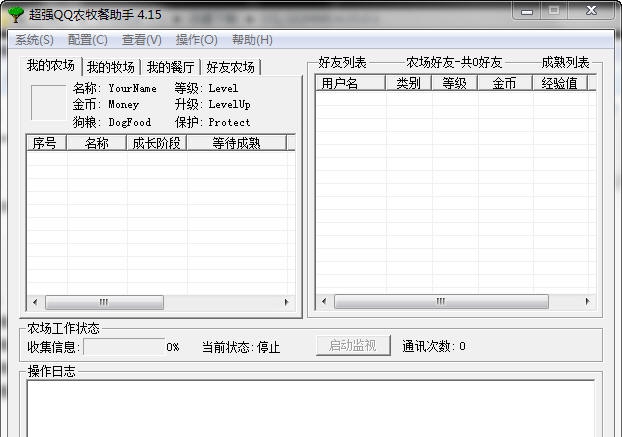
Task: Minimize the 超强QQ农牧餐助手 window
Action: (526, 11)
